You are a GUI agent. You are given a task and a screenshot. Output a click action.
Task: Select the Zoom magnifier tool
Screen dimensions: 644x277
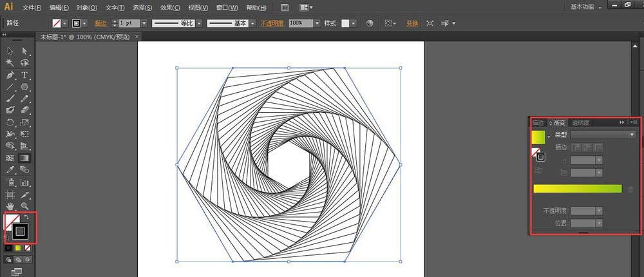click(x=24, y=206)
